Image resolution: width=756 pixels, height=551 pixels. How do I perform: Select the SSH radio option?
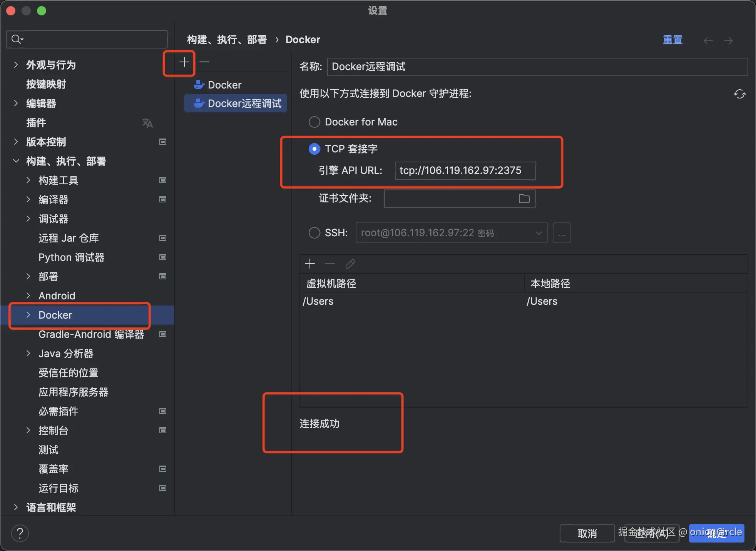click(314, 233)
